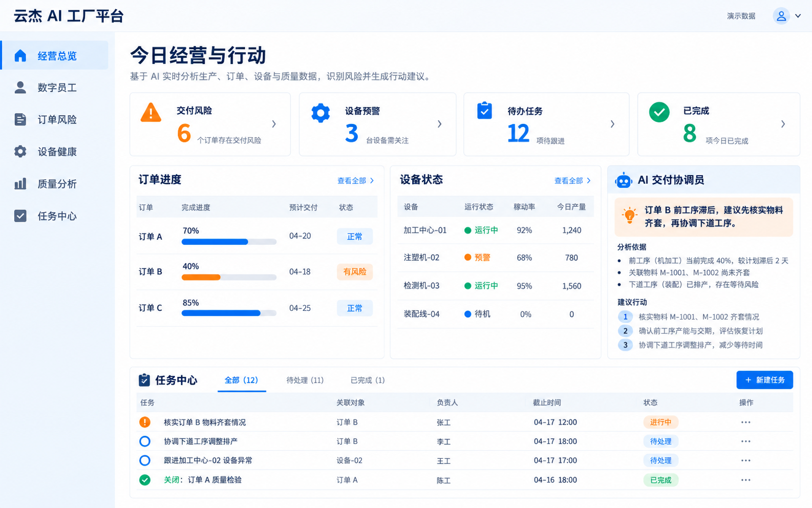This screenshot has width=812, height=508.
Task: Open more options for 李工's task
Action: [745, 441]
